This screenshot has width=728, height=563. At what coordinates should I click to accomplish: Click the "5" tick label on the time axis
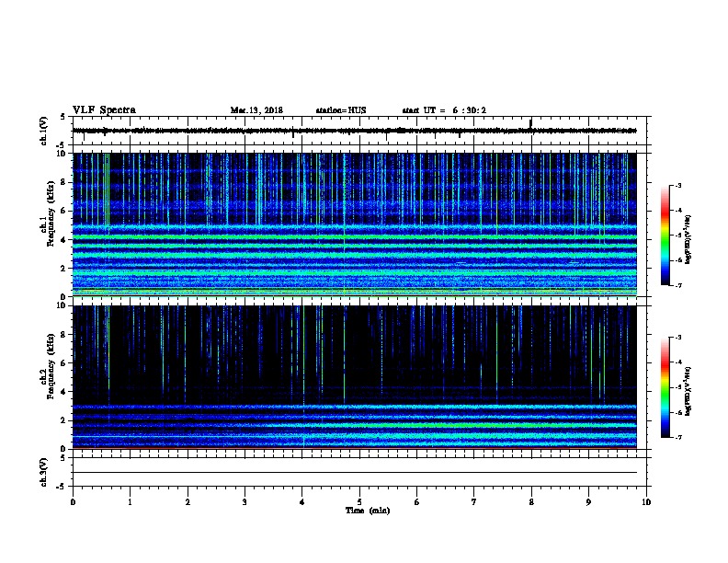359,502
